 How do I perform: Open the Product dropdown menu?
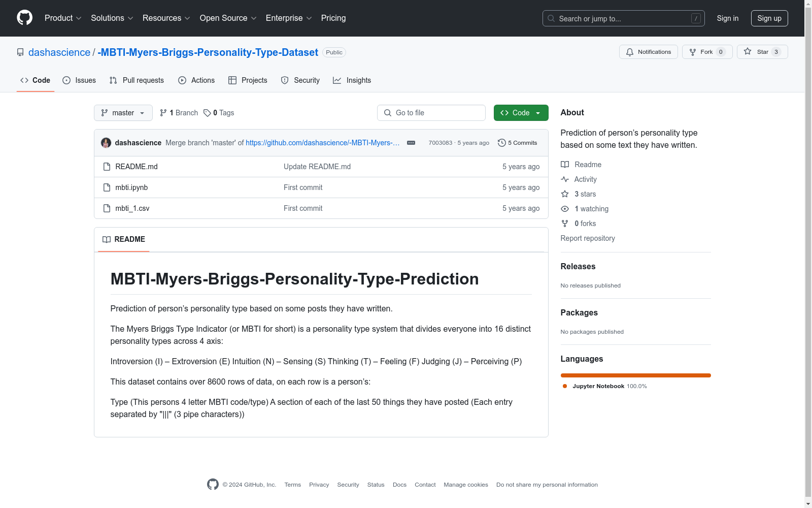[x=63, y=18]
